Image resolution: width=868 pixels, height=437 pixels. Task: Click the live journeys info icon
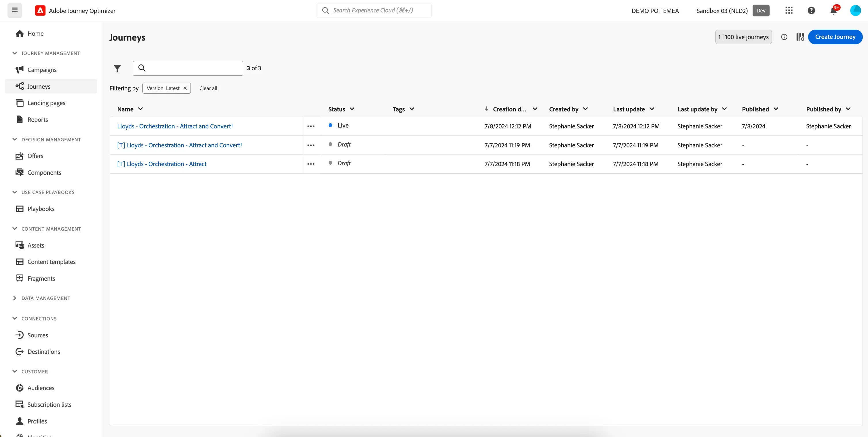pyautogui.click(x=784, y=37)
